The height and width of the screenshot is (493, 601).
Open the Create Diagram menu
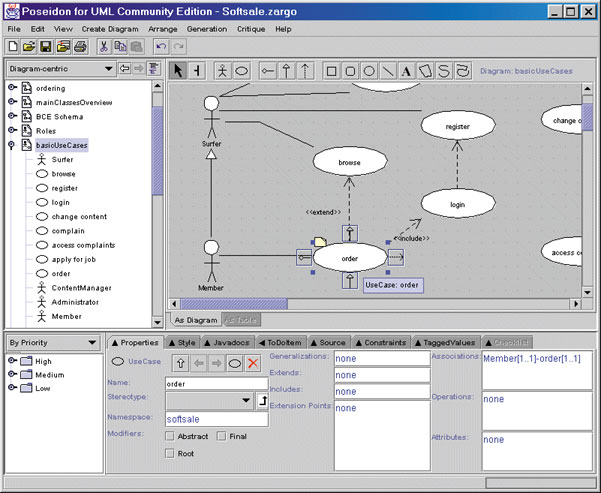[110, 29]
